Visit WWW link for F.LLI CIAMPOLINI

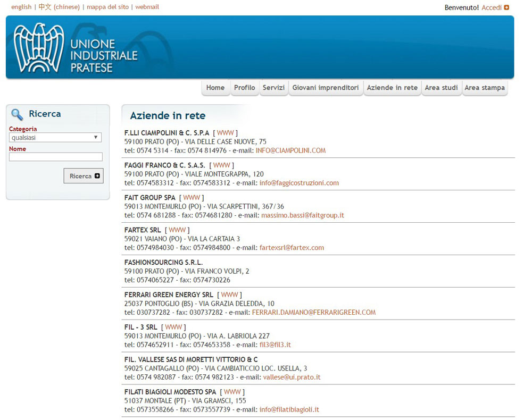(225, 132)
